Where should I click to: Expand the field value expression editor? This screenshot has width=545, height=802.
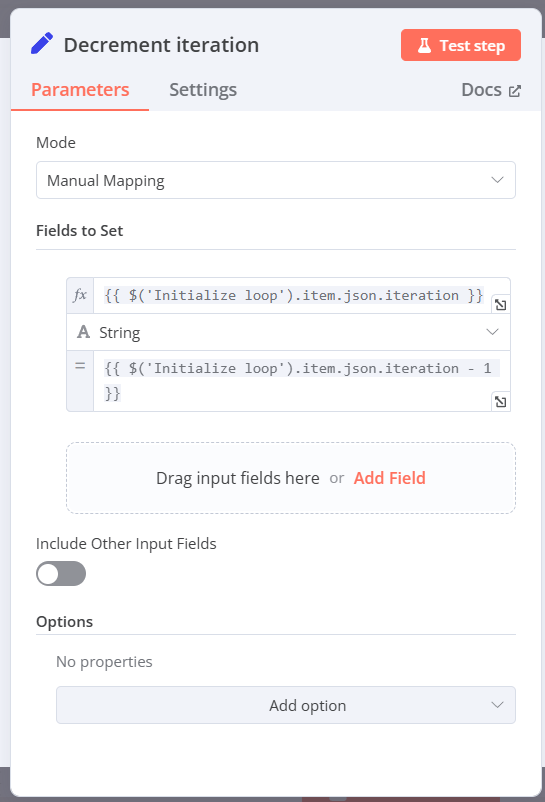501,402
